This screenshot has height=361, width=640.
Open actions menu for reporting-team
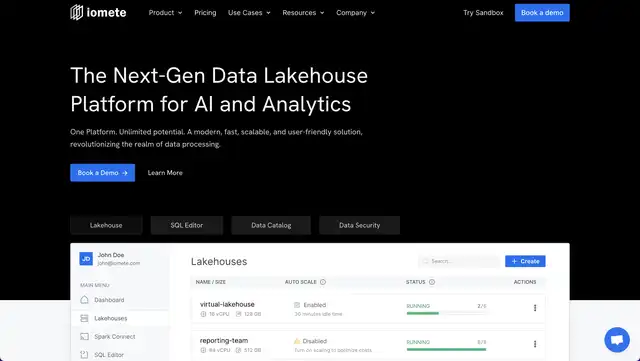[x=535, y=344]
